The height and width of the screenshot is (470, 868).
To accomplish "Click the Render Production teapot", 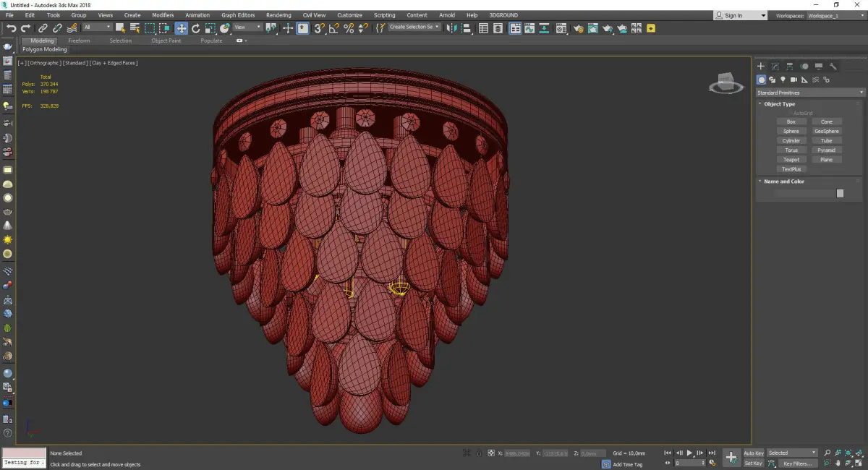I will (x=608, y=28).
